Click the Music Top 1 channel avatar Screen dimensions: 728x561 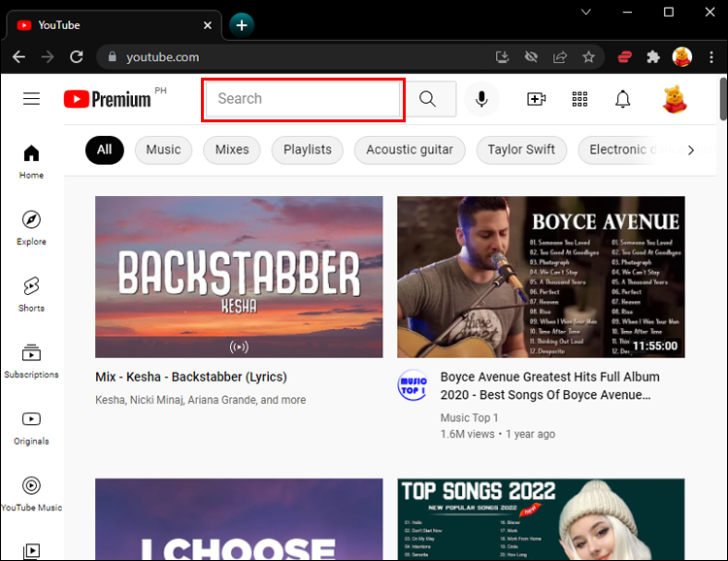413,385
